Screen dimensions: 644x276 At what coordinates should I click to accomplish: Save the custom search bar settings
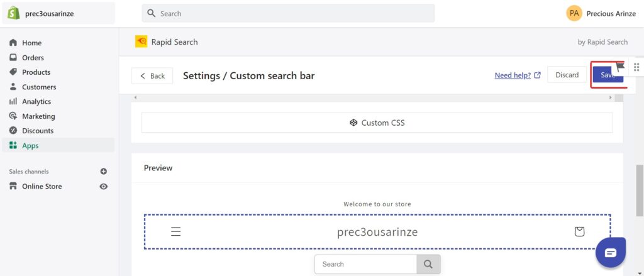coord(608,75)
